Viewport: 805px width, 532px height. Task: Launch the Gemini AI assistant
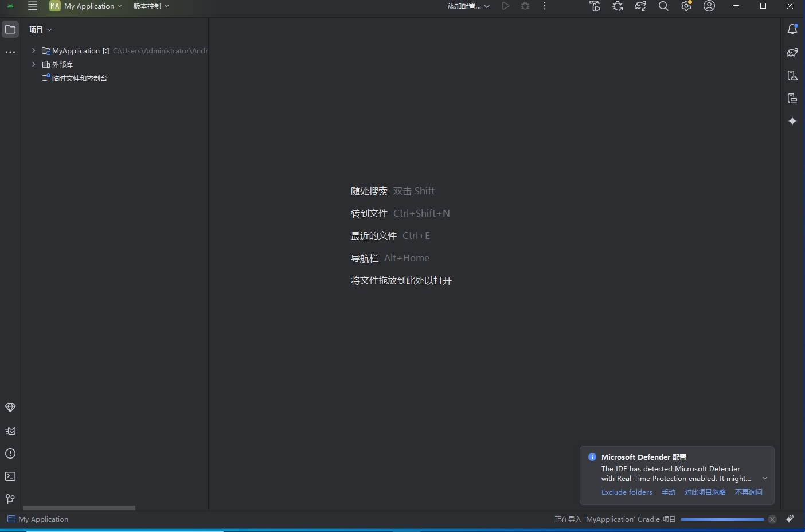click(x=792, y=121)
